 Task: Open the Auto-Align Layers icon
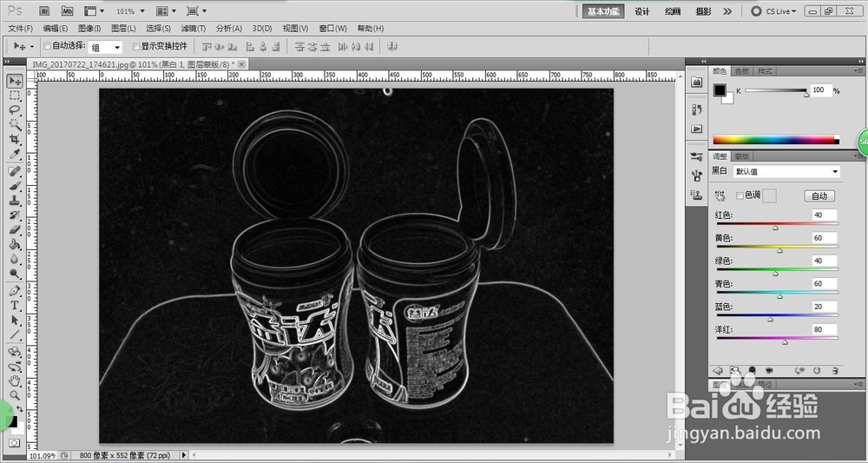392,47
